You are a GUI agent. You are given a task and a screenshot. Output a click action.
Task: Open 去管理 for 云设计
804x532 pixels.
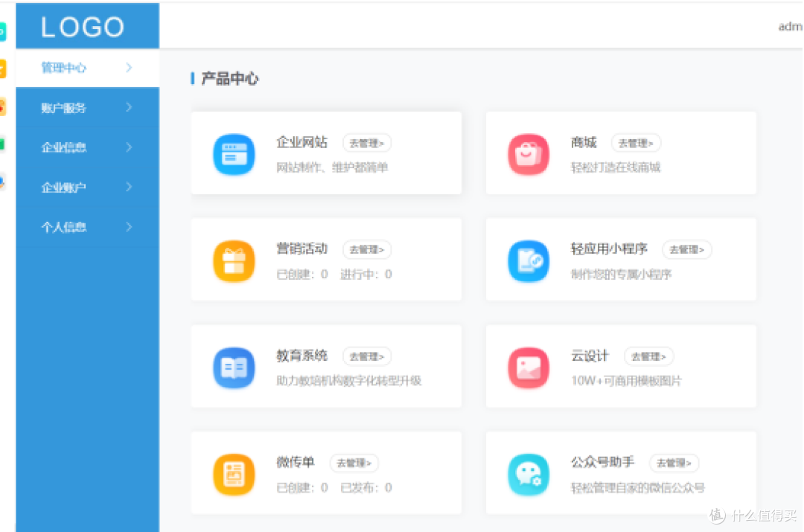coord(648,356)
